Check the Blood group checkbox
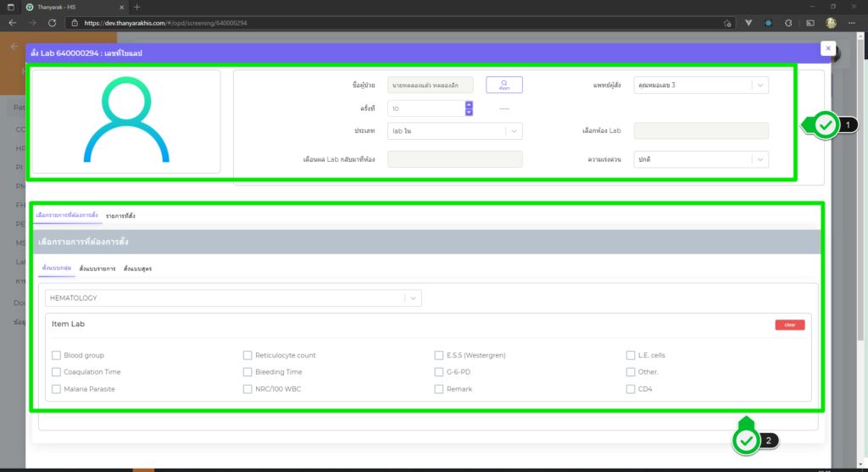868x472 pixels. point(56,355)
